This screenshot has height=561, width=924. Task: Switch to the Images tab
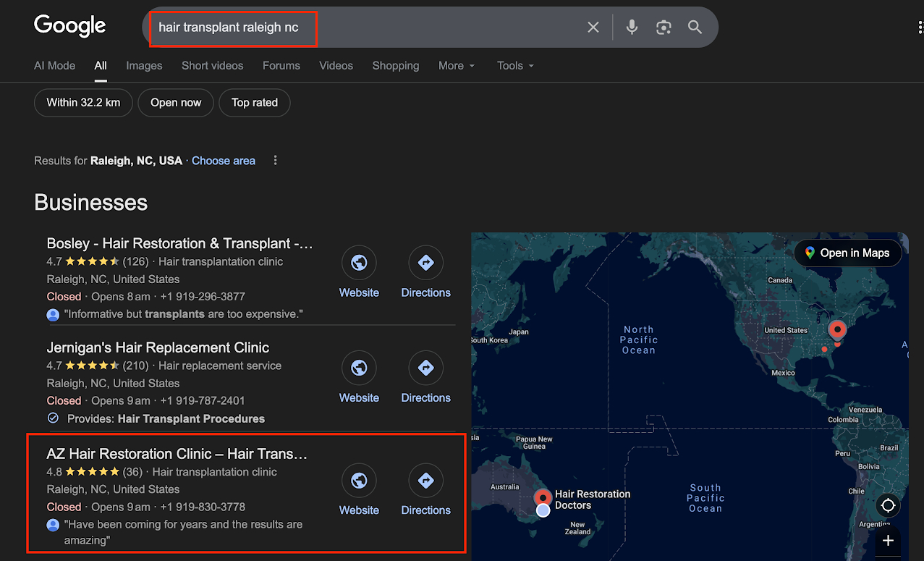(x=144, y=66)
